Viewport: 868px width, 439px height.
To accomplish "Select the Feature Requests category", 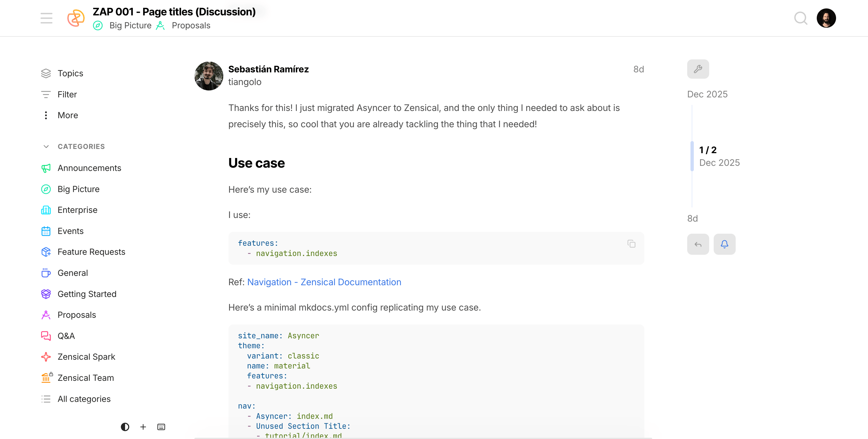I will pos(91,252).
